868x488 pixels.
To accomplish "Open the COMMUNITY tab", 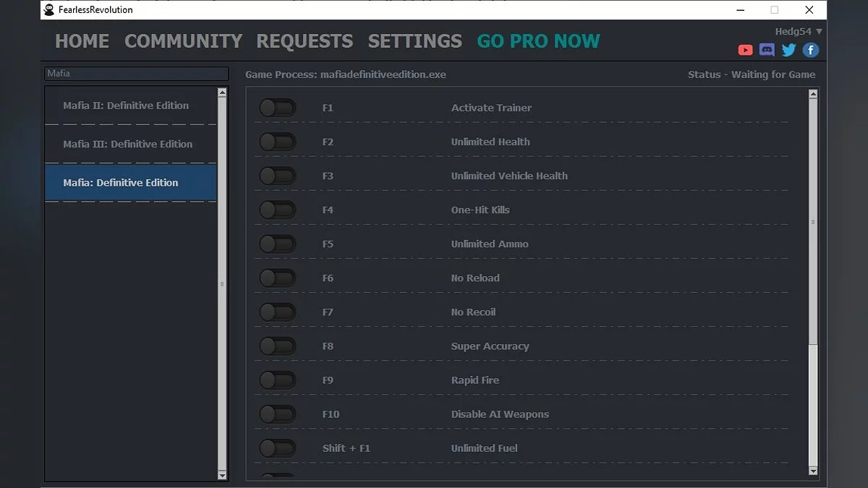I will 183,41.
